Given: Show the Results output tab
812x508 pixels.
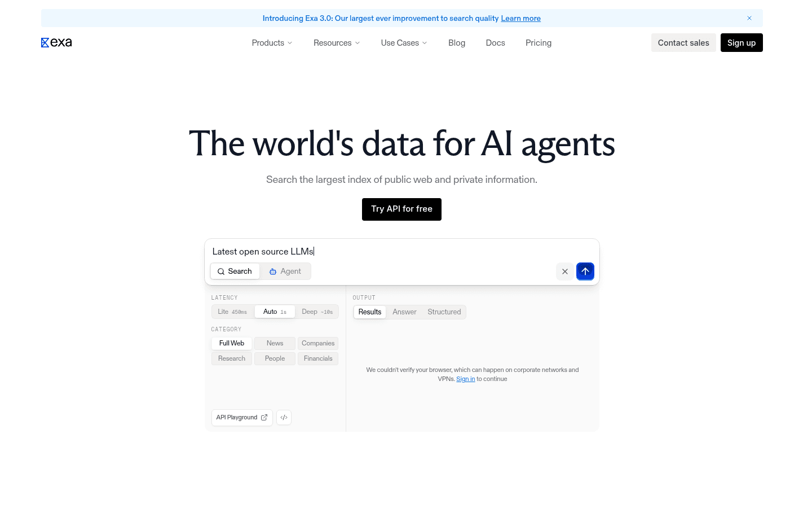Looking at the screenshot, I should [370, 312].
